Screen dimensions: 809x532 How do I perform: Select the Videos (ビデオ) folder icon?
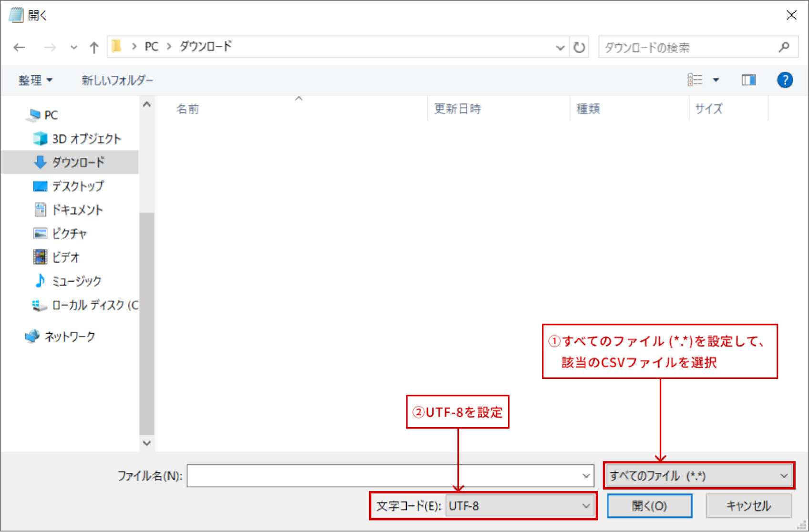(x=40, y=257)
